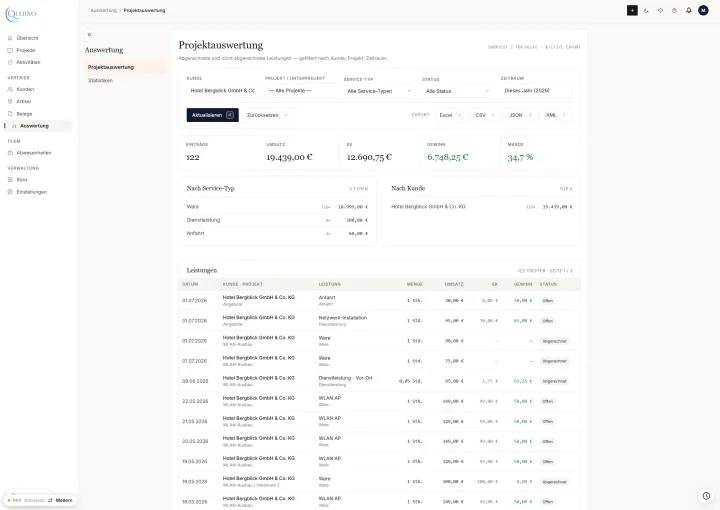Toggle dark mode with the moon icon
This screenshot has width=720, height=510.
646,11
